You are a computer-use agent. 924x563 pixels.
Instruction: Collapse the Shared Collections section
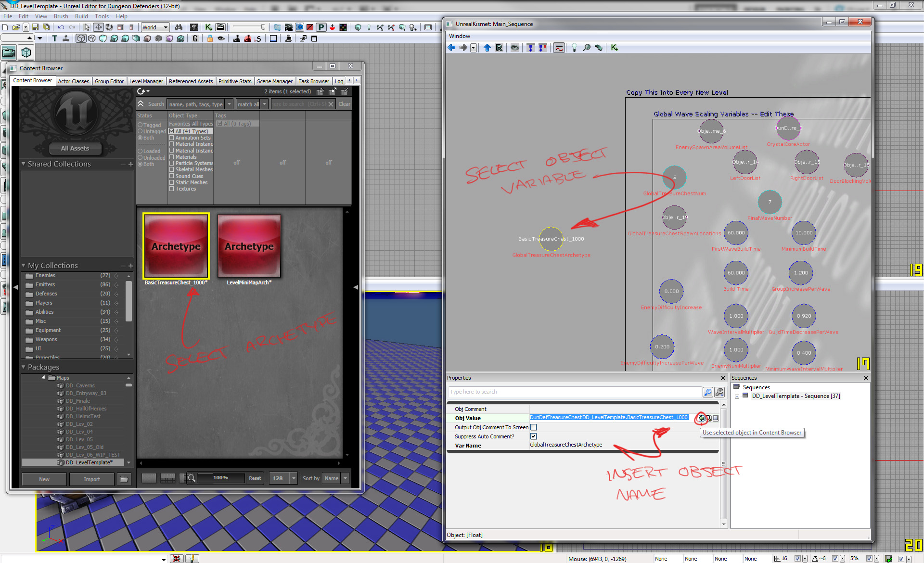click(x=23, y=164)
